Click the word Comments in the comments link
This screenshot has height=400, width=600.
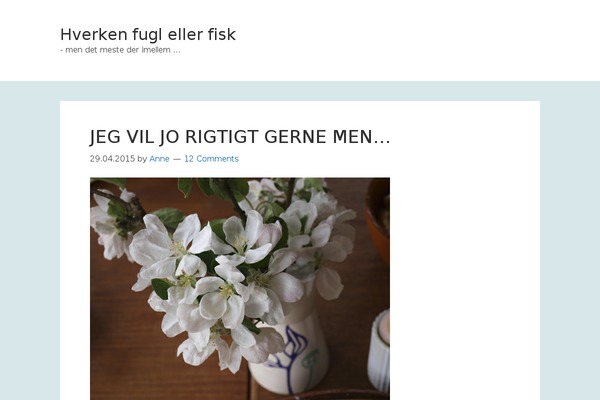coord(217,158)
